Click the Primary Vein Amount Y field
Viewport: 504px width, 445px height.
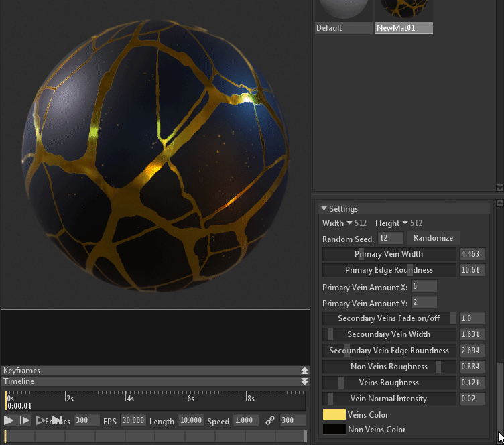point(424,302)
